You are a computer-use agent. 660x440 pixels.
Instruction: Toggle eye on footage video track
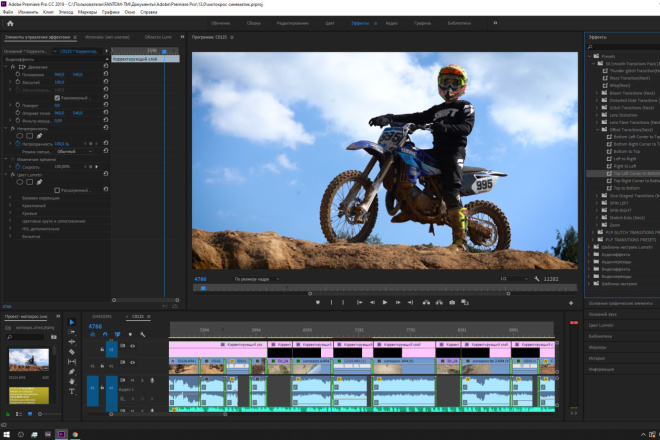[133, 362]
